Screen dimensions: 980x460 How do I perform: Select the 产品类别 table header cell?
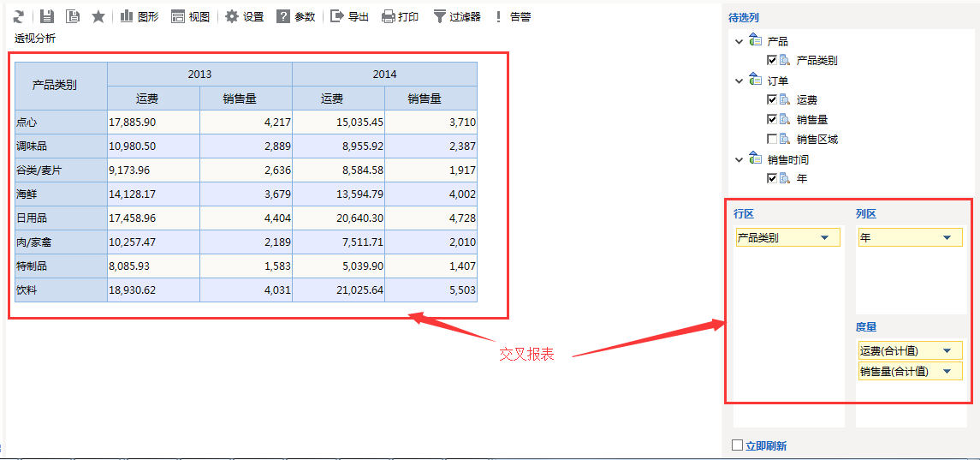click(x=62, y=86)
